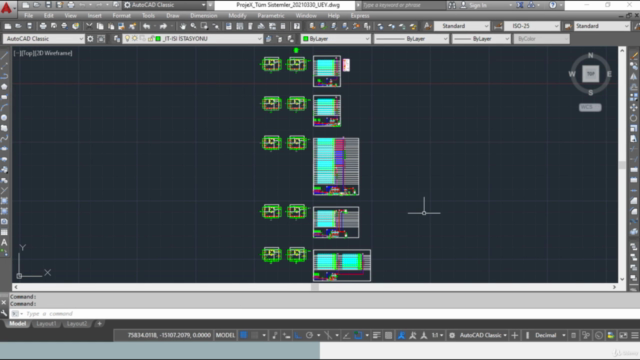Click the new layout plus button

[x=99, y=324]
